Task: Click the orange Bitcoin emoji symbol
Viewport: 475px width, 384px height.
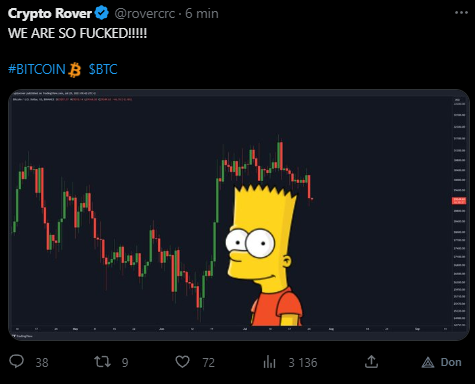Action: coord(75,70)
